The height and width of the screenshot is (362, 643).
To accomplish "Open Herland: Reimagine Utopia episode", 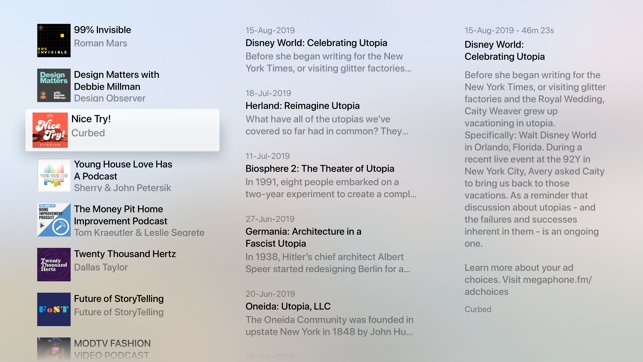I will pyautogui.click(x=327, y=112).
